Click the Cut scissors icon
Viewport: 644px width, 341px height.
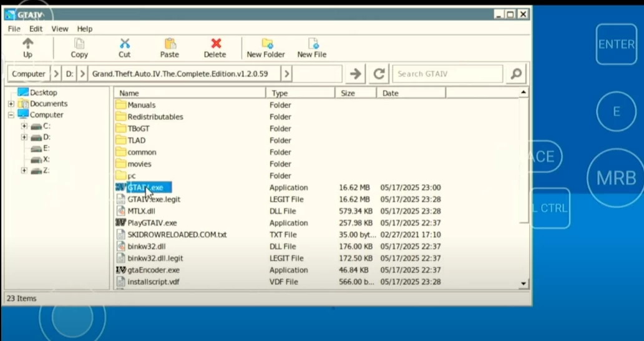(125, 43)
